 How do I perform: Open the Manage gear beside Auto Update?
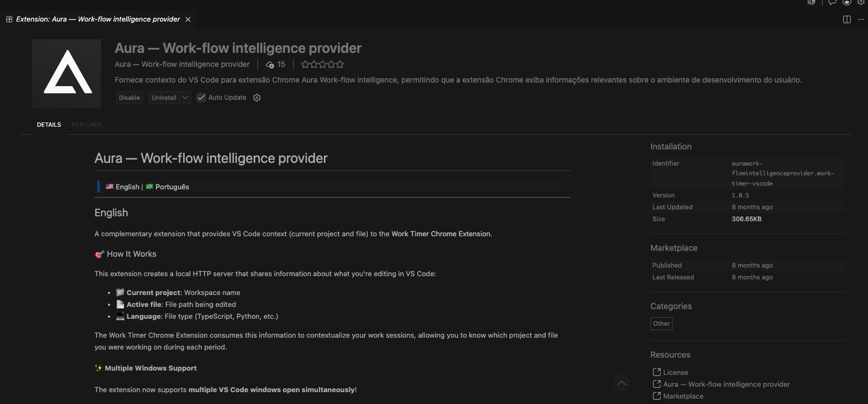pos(257,98)
